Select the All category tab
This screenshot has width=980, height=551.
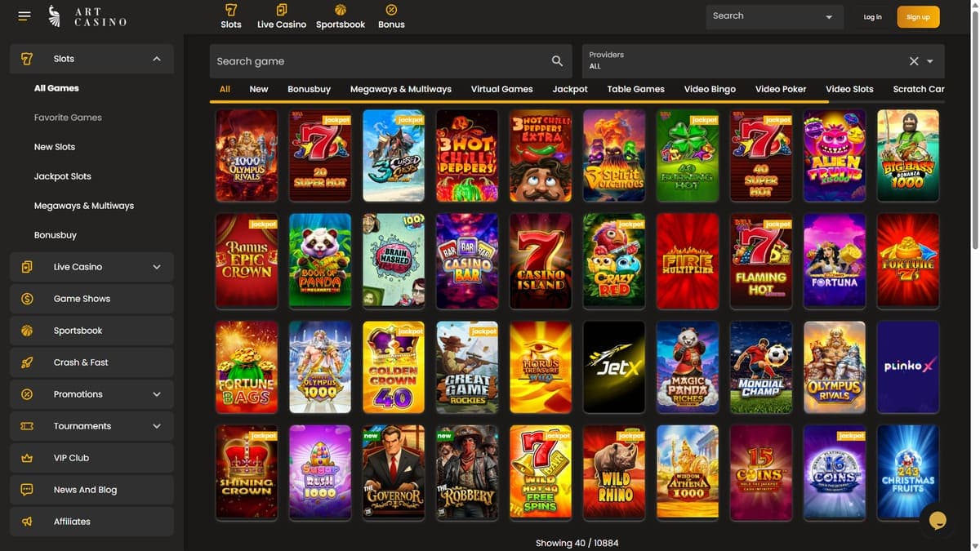pyautogui.click(x=225, y=89)
